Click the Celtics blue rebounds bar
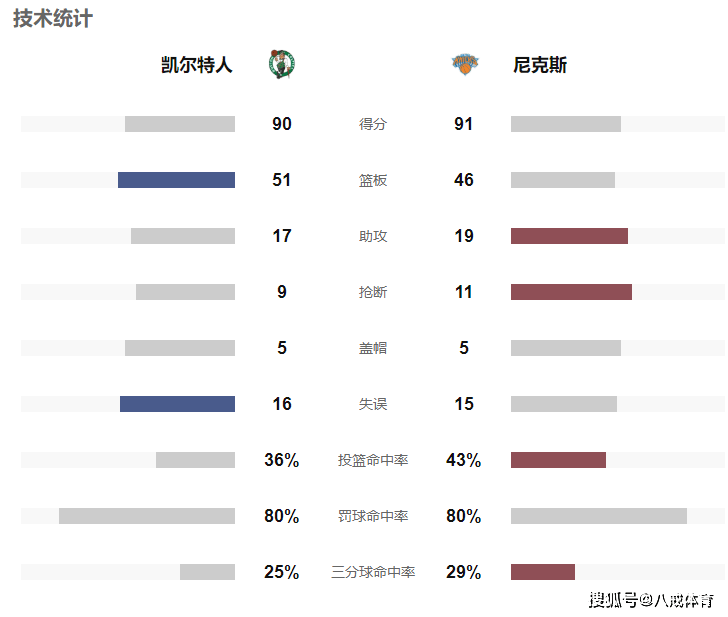The width and height of the screenshot is (728, 617). 176,180
